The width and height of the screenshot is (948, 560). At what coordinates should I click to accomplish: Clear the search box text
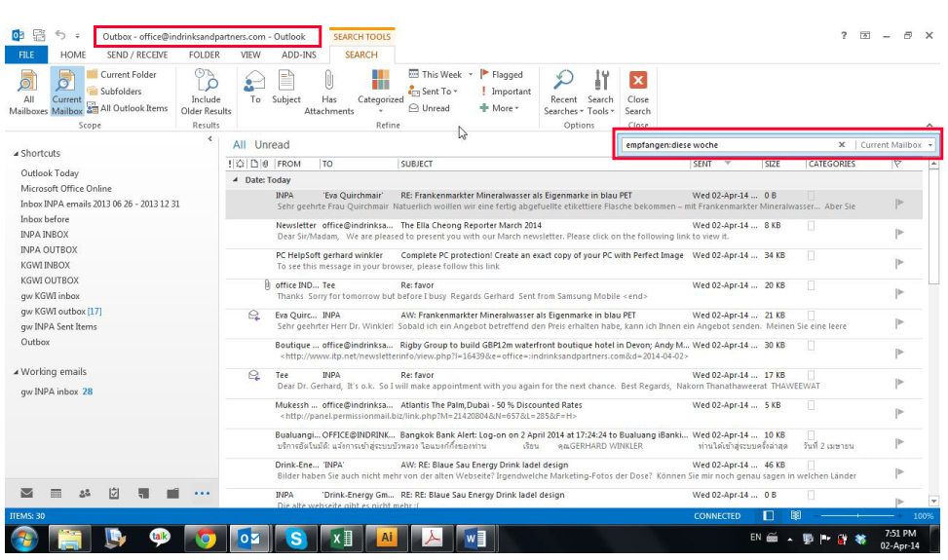(842, 145)
